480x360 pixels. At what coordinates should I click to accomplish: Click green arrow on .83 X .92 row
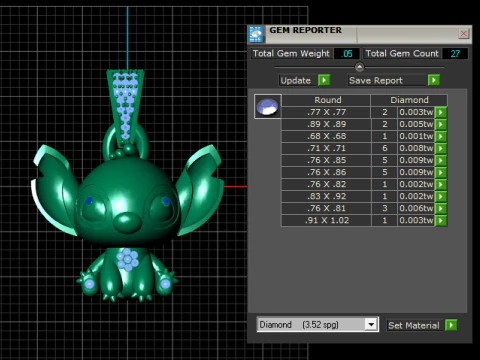coord(441,196)
